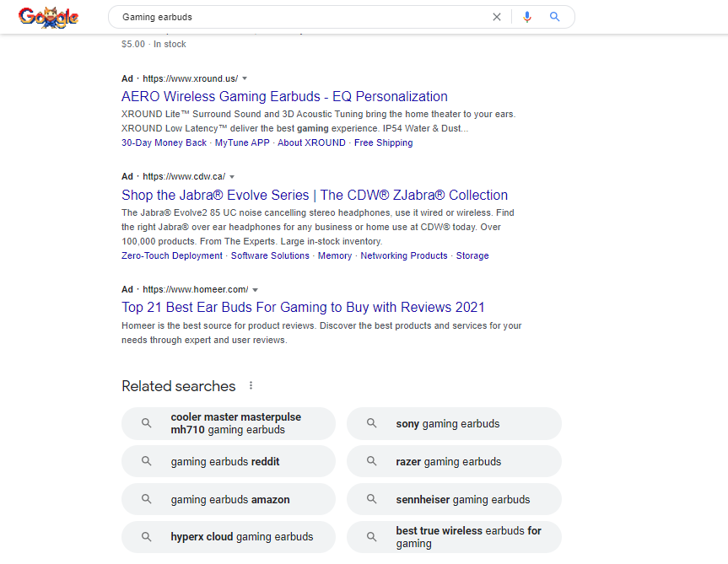Open the Networking Products sitelink
This screenshot has width=728, height=564.
(x=404, y=255)
